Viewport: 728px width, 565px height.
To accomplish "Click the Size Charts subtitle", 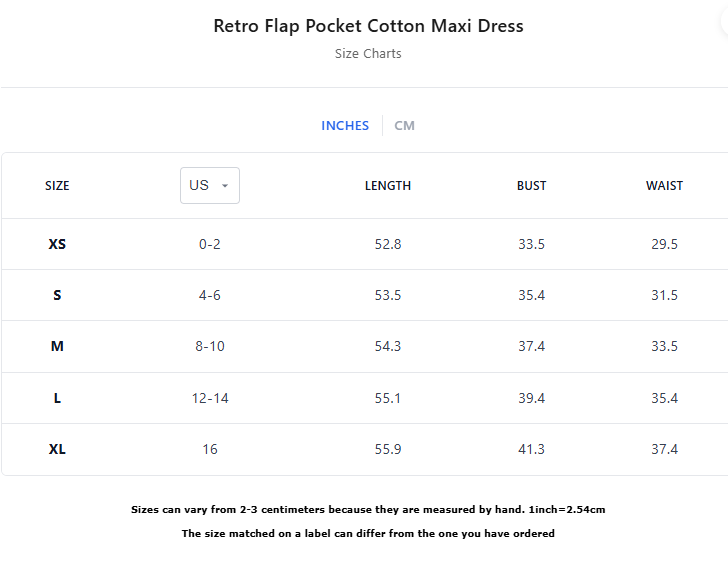I will click(x=368, y=54).
